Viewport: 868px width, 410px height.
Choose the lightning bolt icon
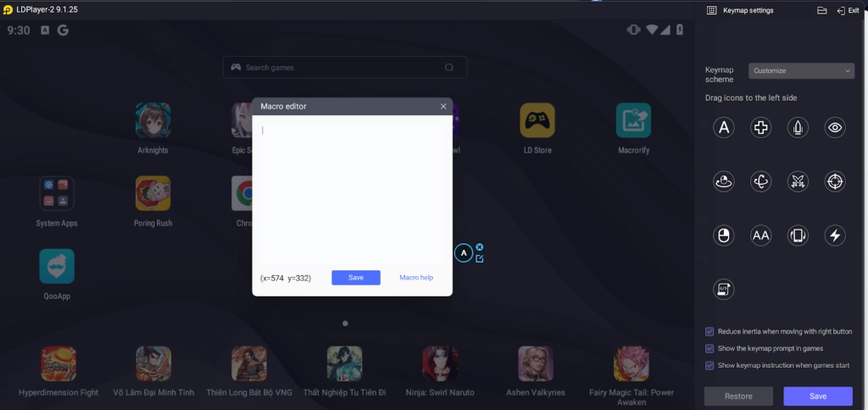pyautogui.click(x=835, y=235)
